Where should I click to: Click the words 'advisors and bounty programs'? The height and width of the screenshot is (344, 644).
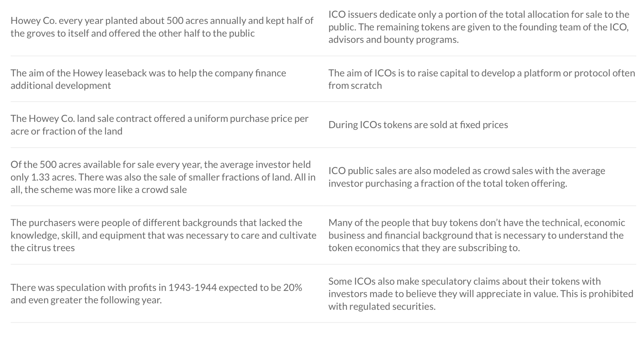click(394, 40)
